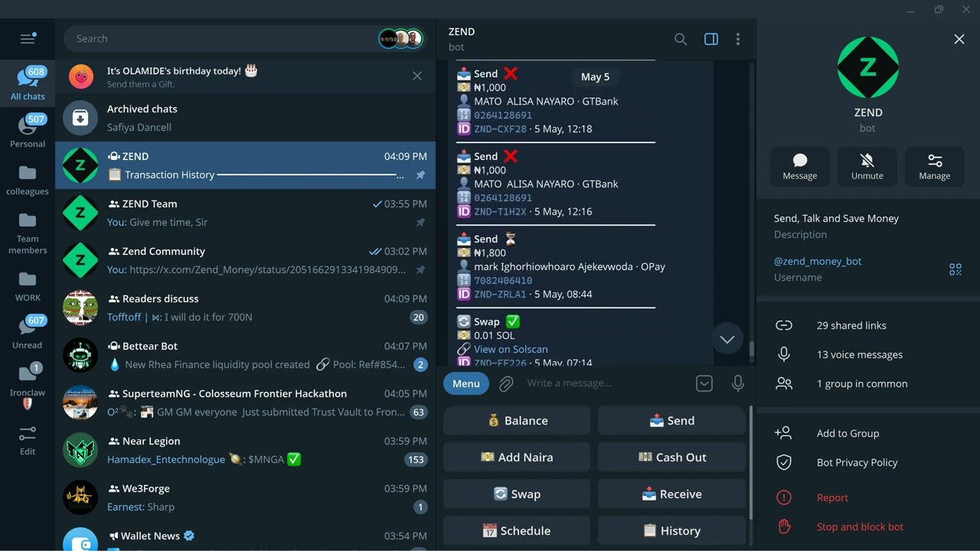
Task: Open stories avatars in search bar
Action: [400, 38]
